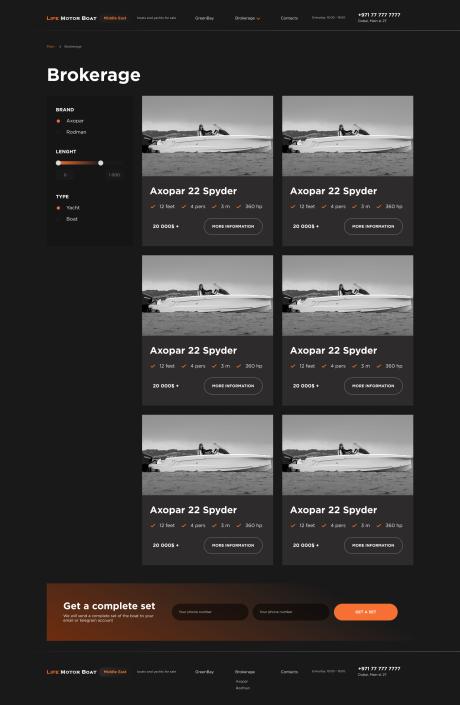Open Contacts in the top navigation
Screen dimensions: 460x705
pos(289,18)
